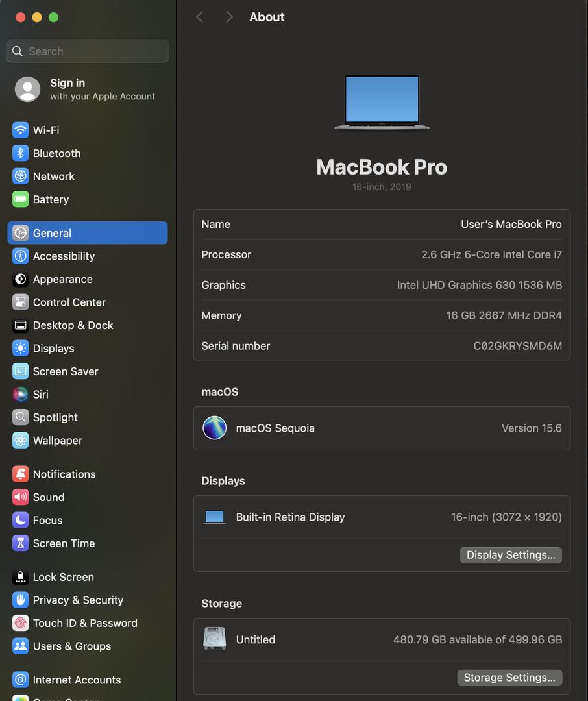Click the Version 15.6 text
588x701 pixels.
(532, 428)
